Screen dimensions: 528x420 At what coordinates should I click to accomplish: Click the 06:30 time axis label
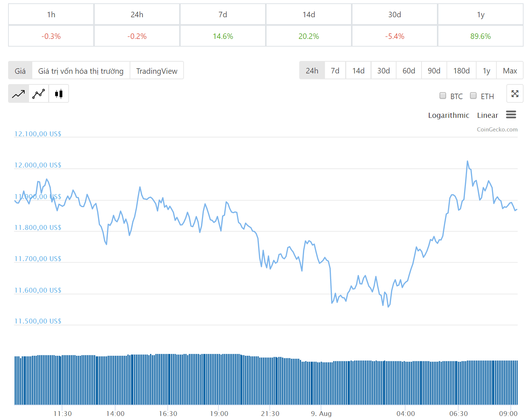point(459,413)
